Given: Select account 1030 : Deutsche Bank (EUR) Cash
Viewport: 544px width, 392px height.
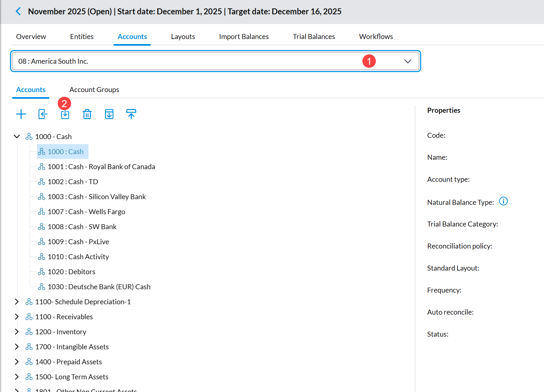Looking at the screenshot, I should 99,287.
